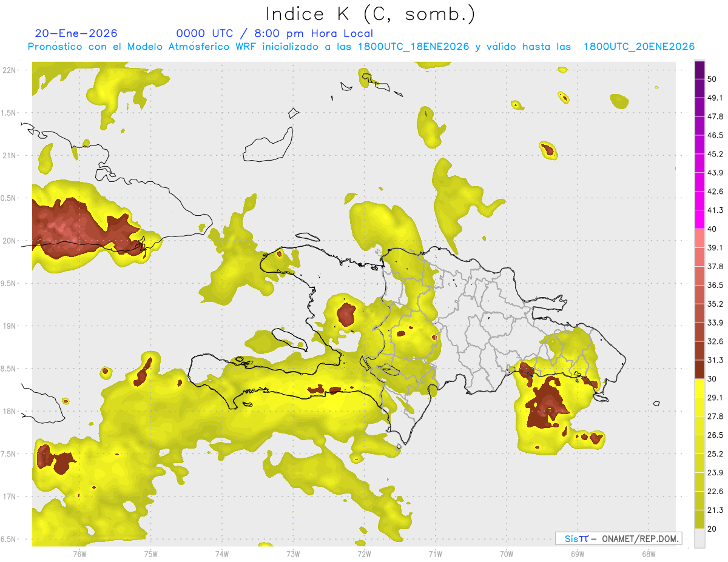The image size is (728, 562).
Task: Click the legend value 39.1
Action: (715, 247)
